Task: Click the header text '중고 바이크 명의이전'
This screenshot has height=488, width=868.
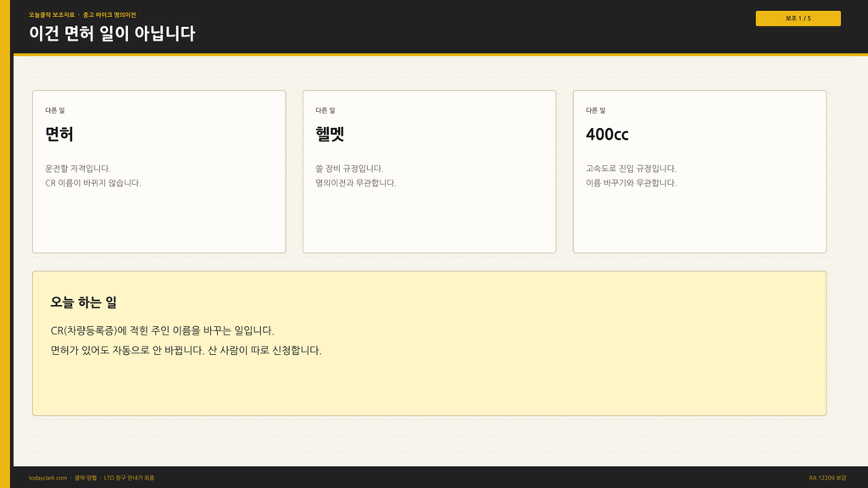Action: pos(109,15)
